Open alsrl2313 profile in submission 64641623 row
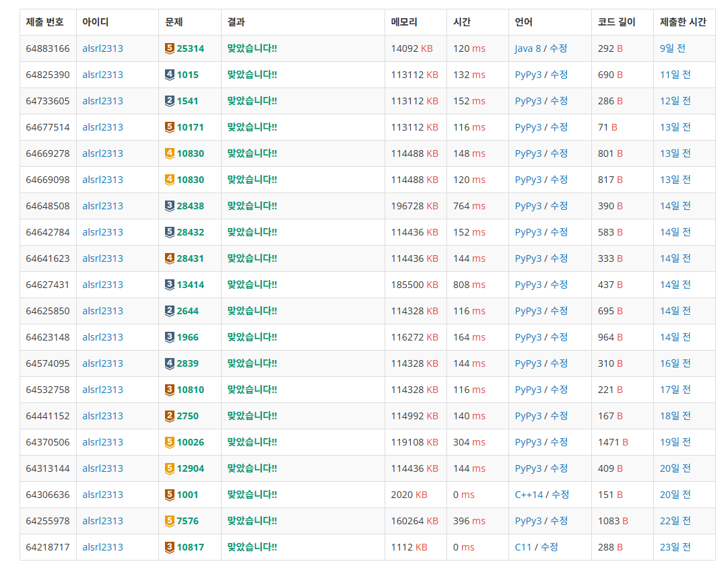This screenshot has width=728, height=568. tap(102, 258)
